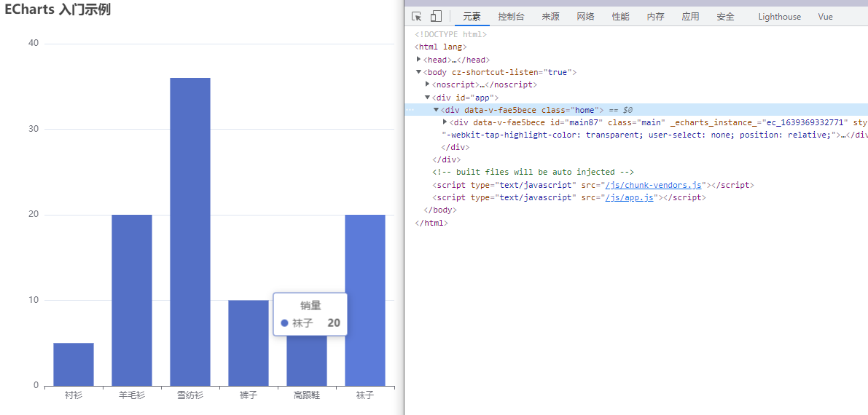Click the 30 y-axis label

click(34, 129)
